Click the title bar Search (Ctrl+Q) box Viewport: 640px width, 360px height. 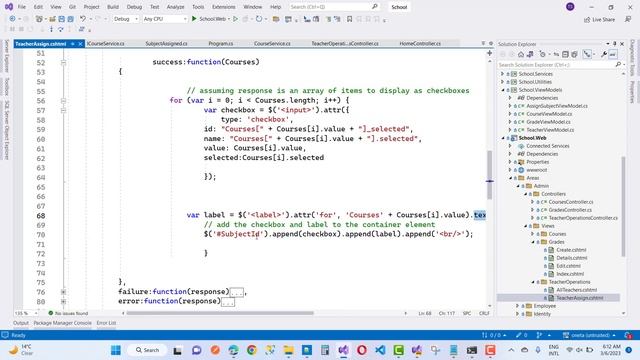[334, 7]
